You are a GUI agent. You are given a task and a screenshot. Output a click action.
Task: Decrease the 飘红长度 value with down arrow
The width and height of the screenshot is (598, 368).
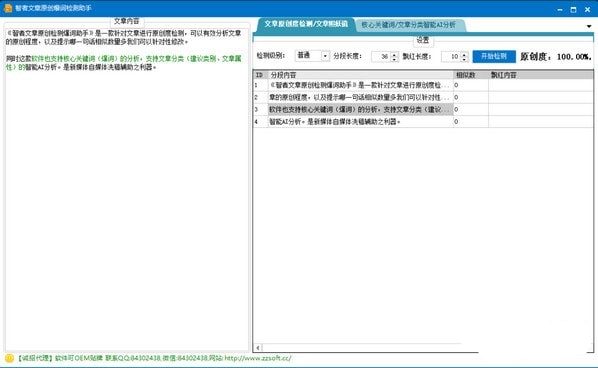464,59
